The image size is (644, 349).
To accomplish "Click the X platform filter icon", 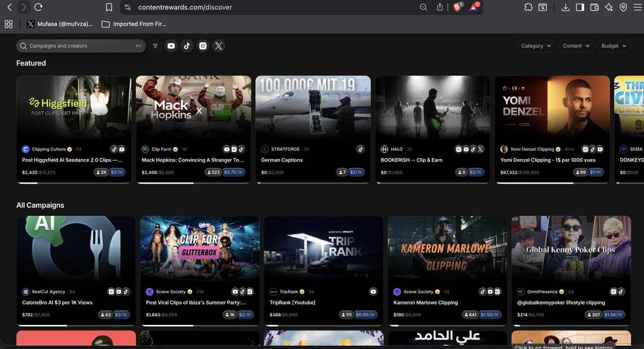I will click(x=218, y=46).
